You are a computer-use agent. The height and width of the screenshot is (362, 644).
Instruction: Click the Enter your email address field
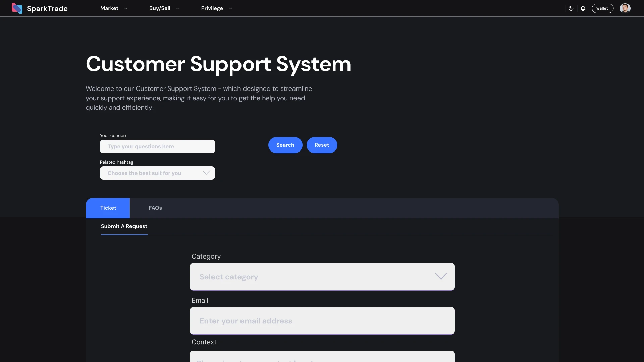(x=322, y=320)
